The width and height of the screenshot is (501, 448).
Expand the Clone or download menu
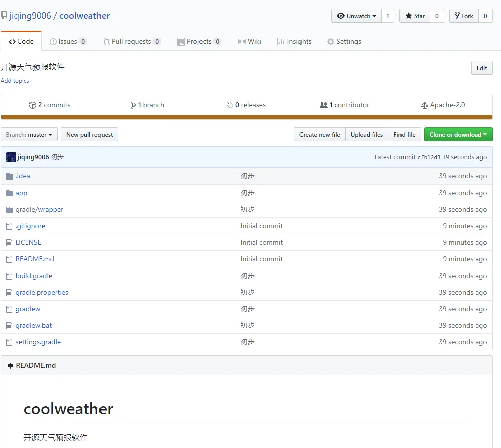[458, 135]
